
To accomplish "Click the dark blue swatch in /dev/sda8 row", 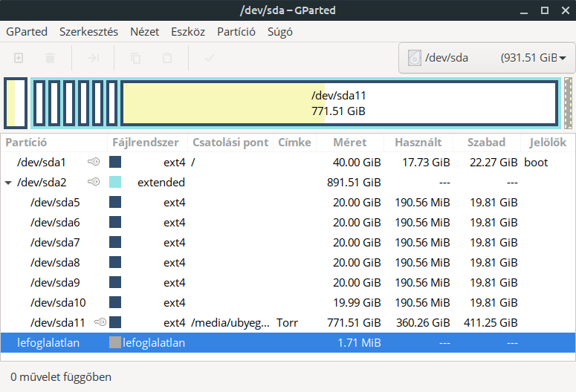I will click(x=115, y=262).
